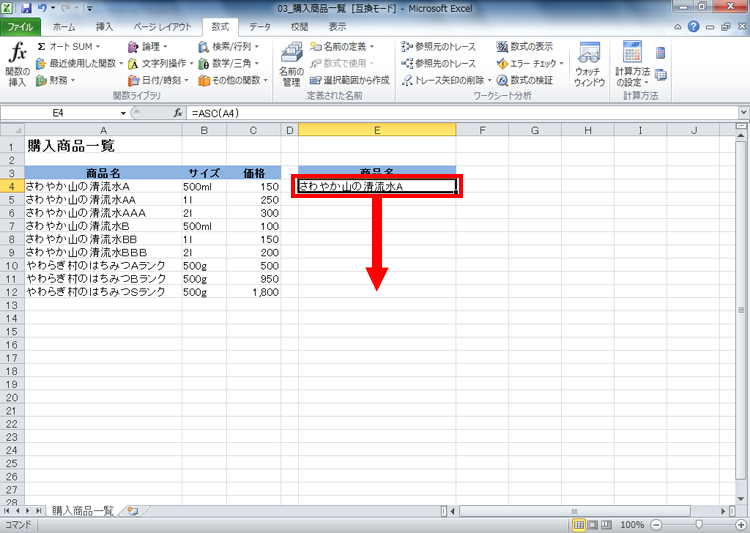Image resolution: width=750 pixels, height=533 pixels.
Task: Click the Select All corner button
Action: tap(12, 130)
